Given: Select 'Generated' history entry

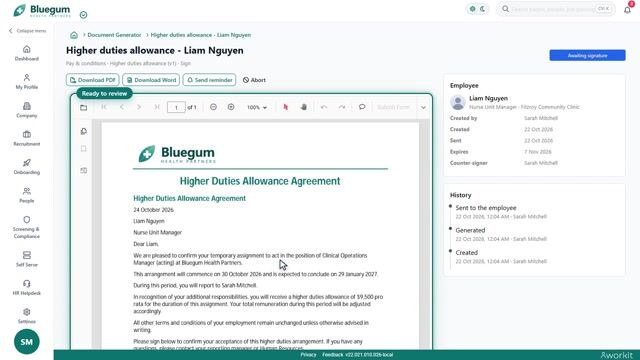Looking at the screenshot, I should [x=470, y=230].
